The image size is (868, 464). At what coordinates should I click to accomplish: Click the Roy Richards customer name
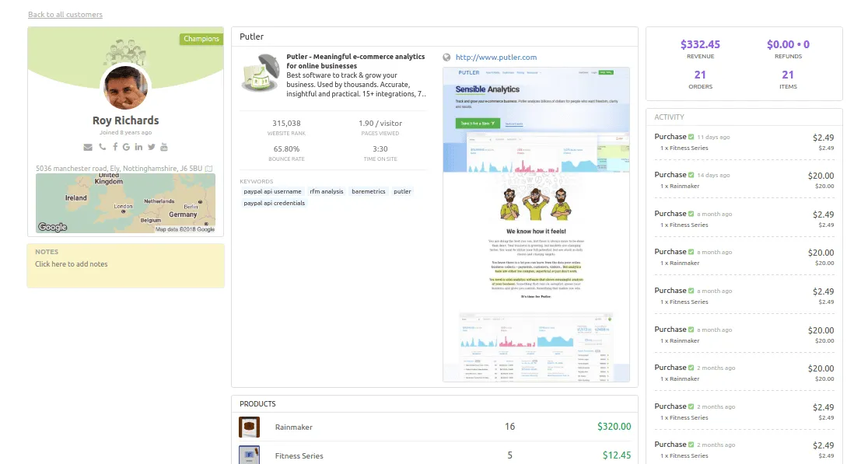pos(126,120)
